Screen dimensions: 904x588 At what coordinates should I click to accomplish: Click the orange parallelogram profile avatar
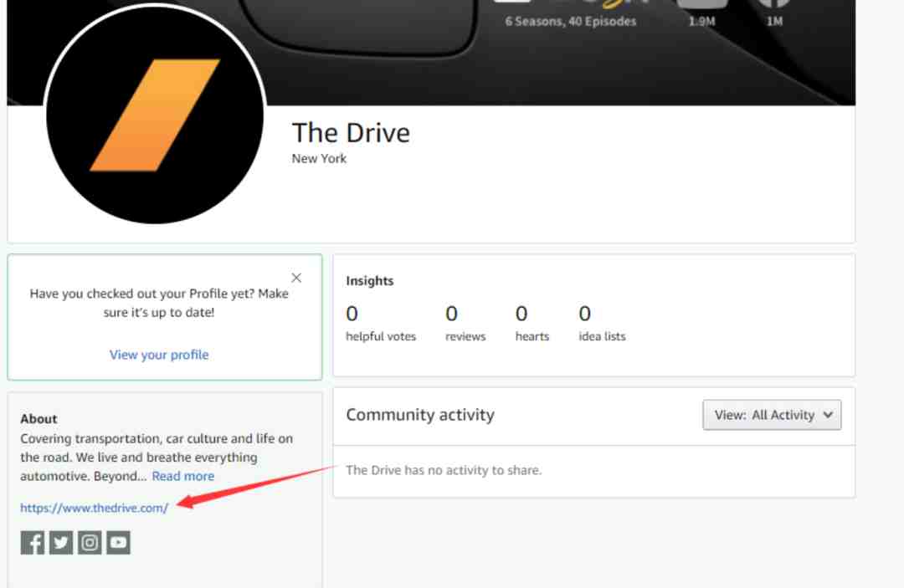tap(155, 115)
